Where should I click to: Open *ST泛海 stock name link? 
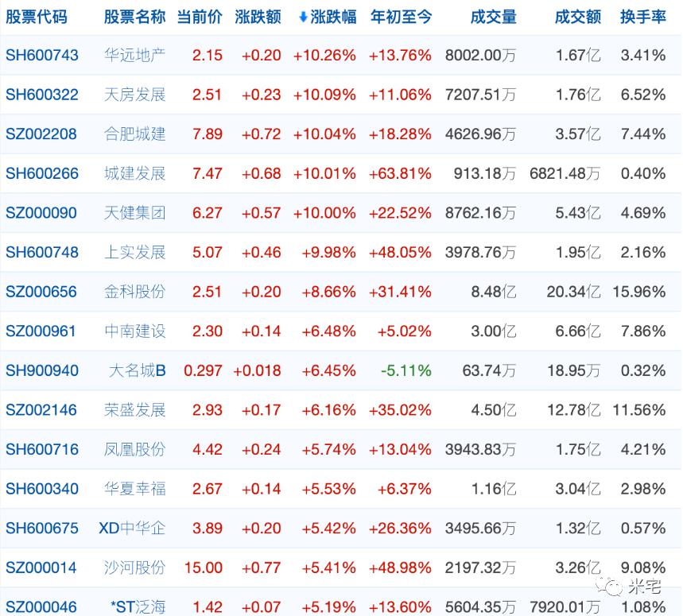pyautogui.click(x=138, y=606)
